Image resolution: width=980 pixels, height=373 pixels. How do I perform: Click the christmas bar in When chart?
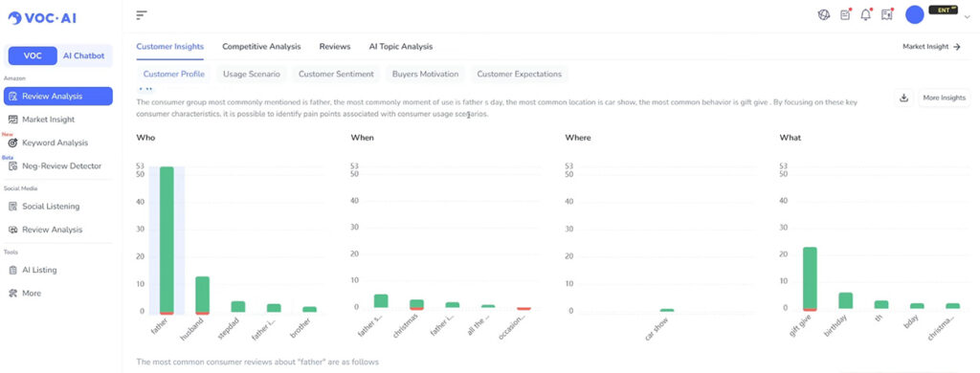coord(417,305)
